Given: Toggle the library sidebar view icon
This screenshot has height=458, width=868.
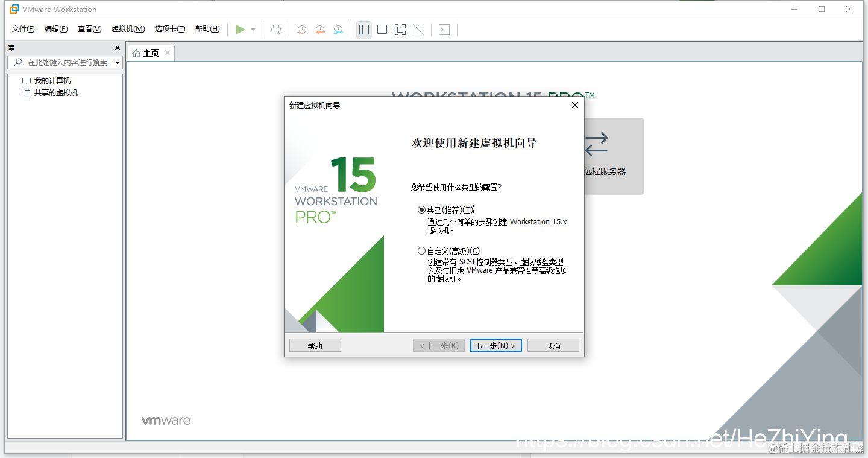Looking at the screenshot, I should (x=364, y=30).
